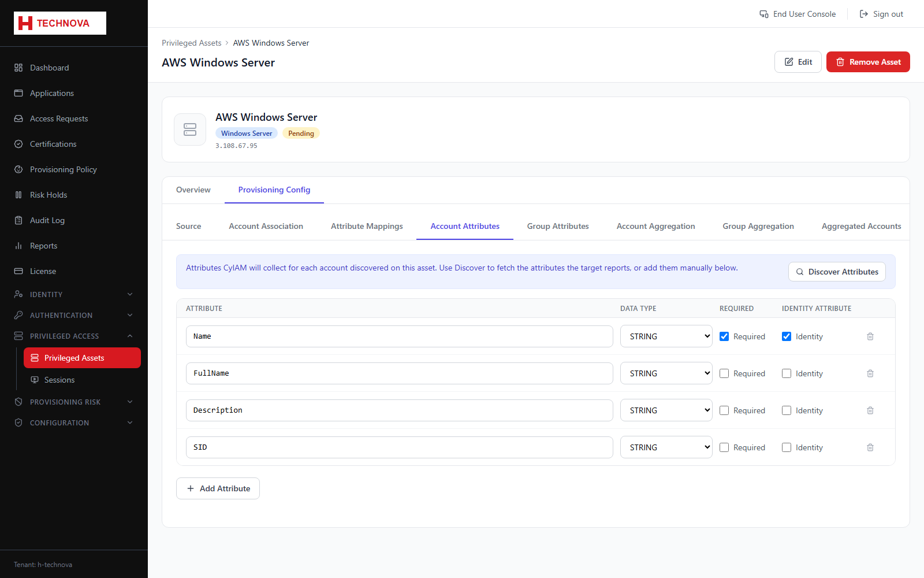This screenshot has height=578, width=924.
Task: Click the Sessions monitor icon
Action: (x=35, y=380)
